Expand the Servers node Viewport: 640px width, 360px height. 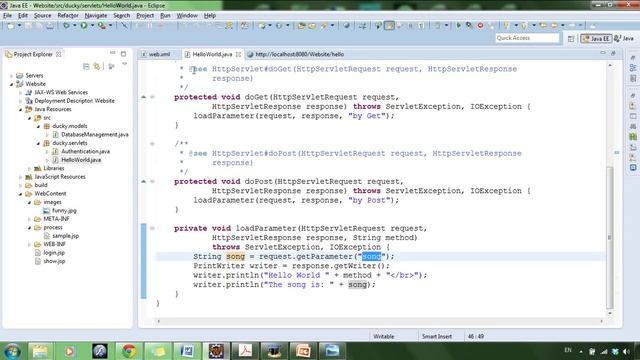(11, 76)
